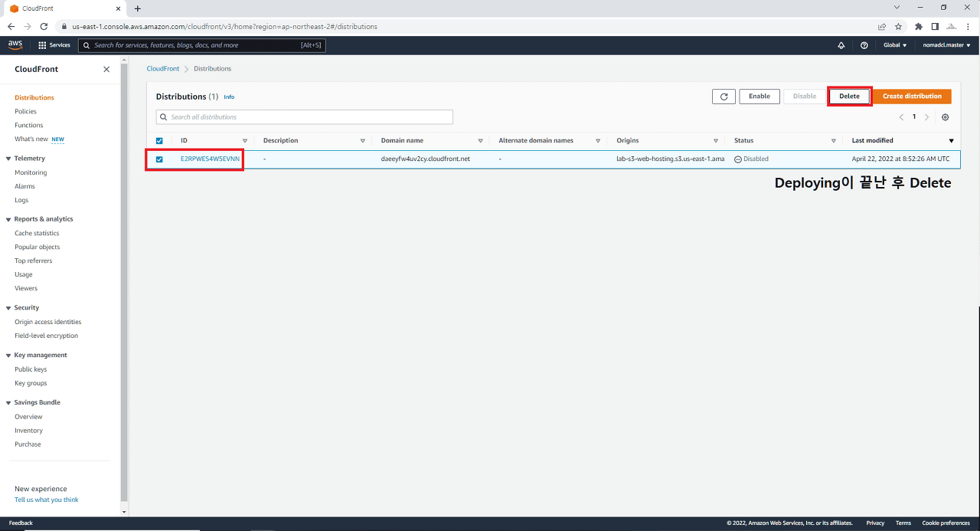Sort by Domain name column arrow
Viewport: 980px width, 531px height.
[480, 141]
